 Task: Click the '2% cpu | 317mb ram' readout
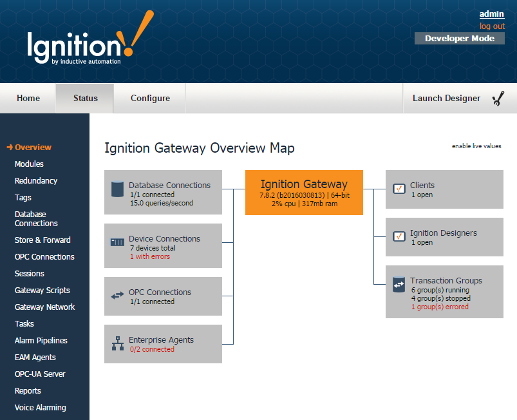(305, 204)
